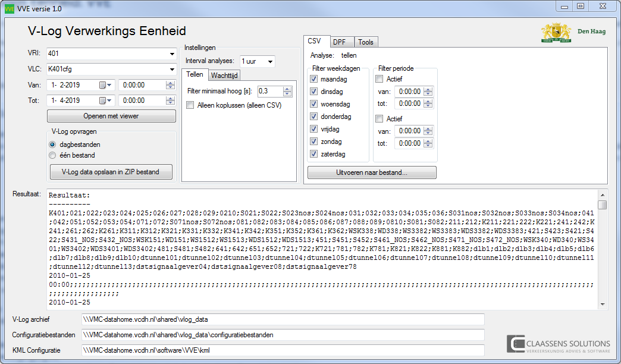Screen dimensions: 621x364
Task: Click the V-Log archief path field
Action: point(283,319)
